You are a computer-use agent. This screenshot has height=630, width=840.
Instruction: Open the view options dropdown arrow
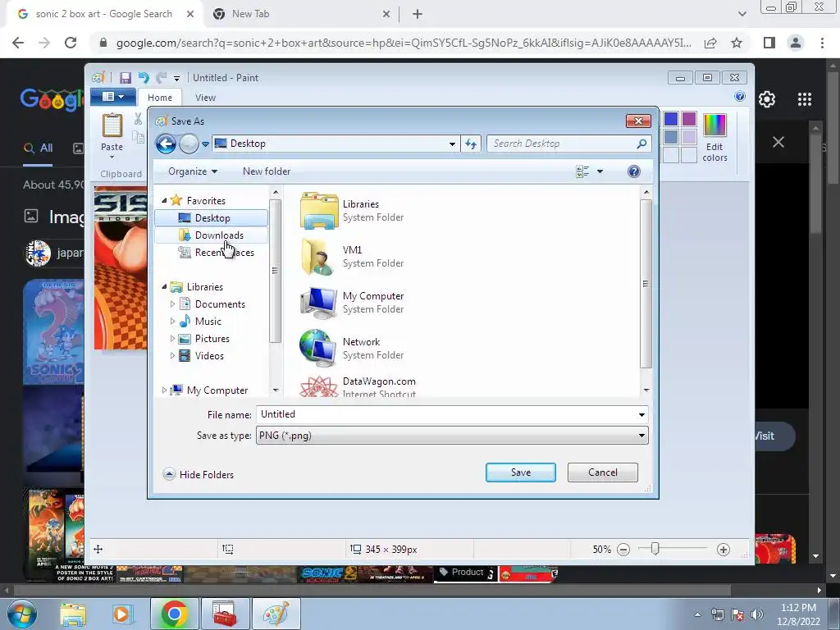click(x=600, y=171)
